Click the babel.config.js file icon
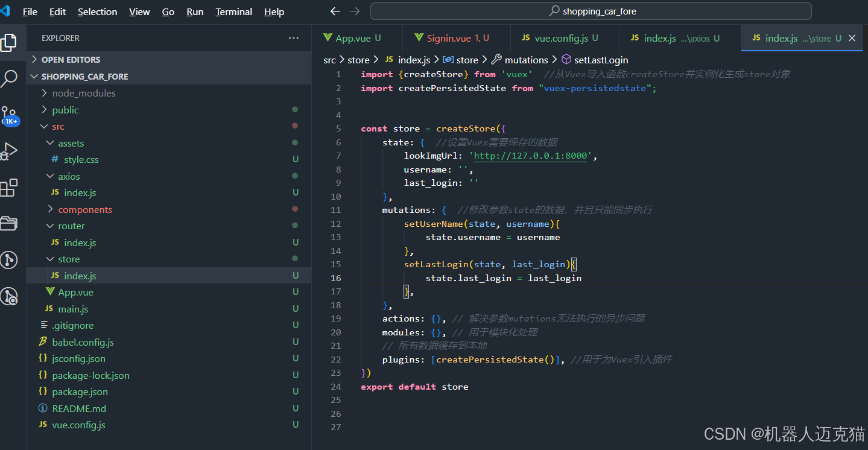The image size is (868, 450). point(43,341)
